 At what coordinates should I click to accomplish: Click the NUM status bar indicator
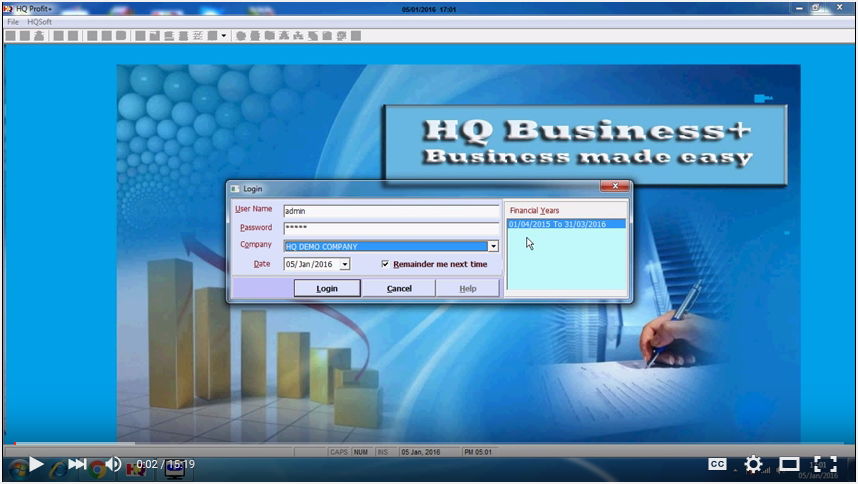point(361,452)
